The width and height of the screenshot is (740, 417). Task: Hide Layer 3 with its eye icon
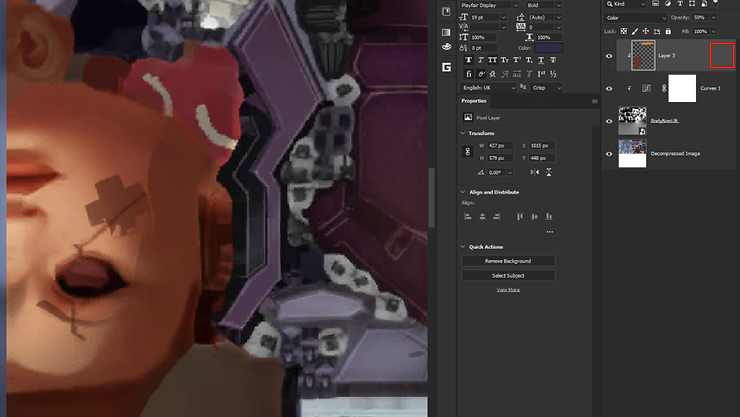(x=609, y=56)
